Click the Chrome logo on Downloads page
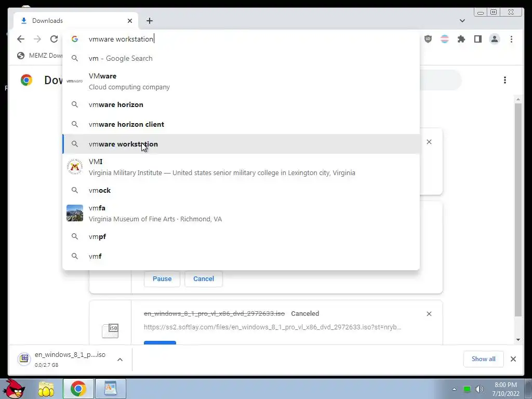The height and width of the screenshot is (399, 532). click(26, 80)
